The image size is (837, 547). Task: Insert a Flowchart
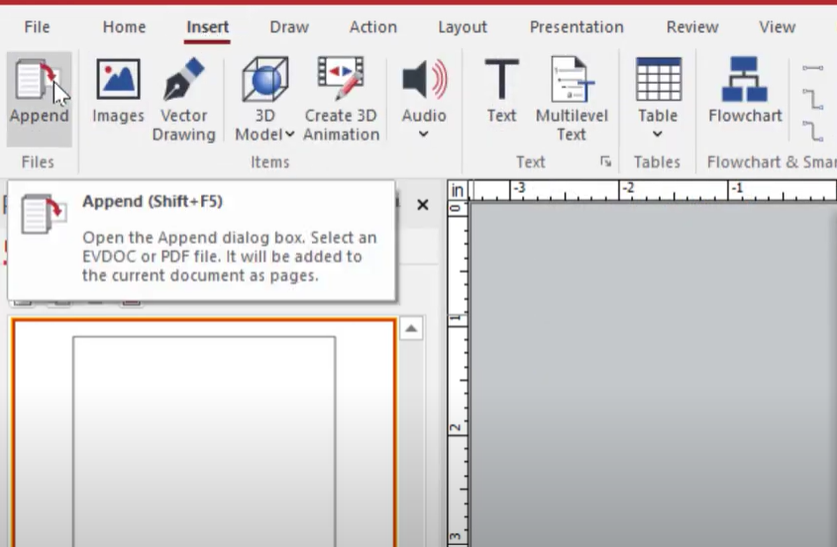745,81
